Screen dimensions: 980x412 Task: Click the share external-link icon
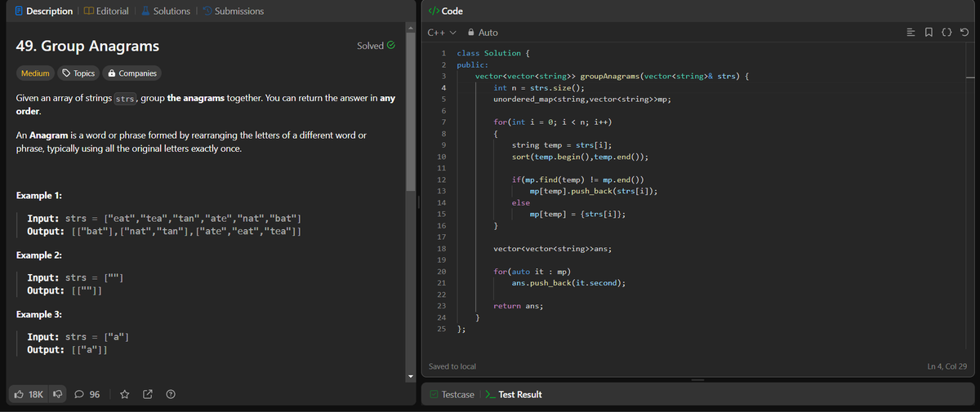[x=148, y=395]
